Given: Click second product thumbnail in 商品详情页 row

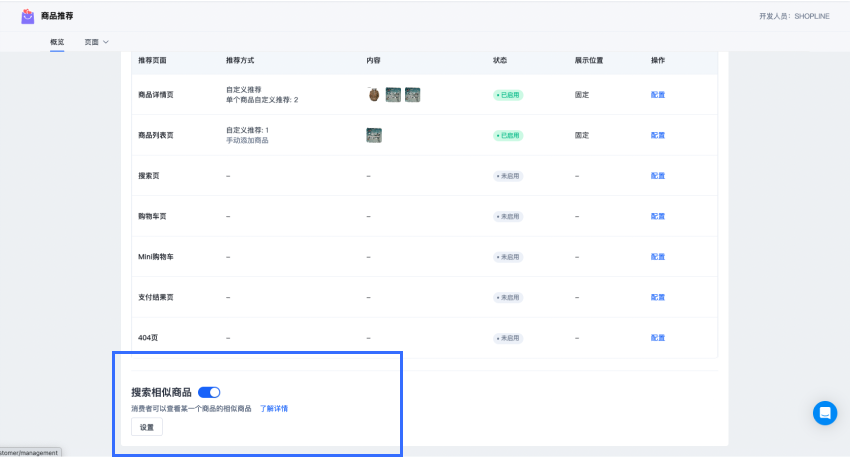Looking at the screenshot, I should [393, 95].
